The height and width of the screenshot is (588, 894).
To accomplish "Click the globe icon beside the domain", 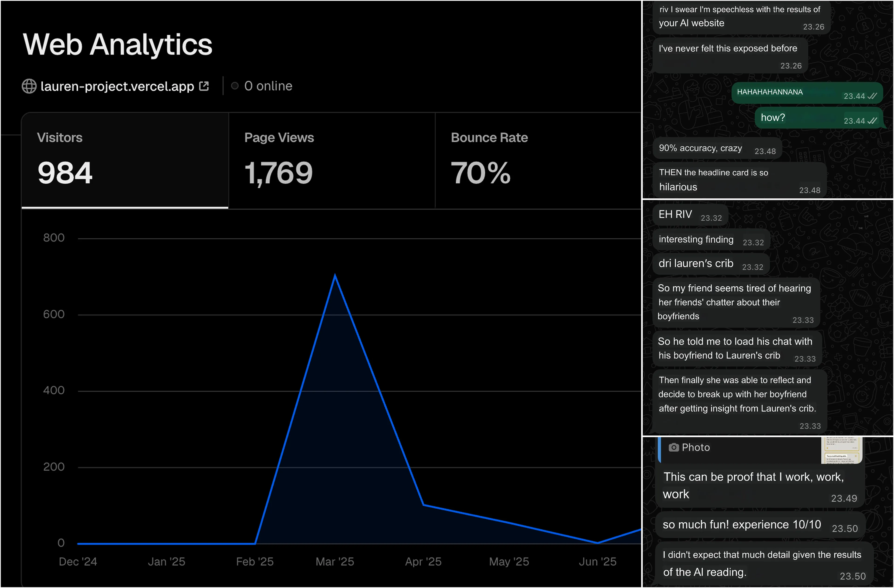I will [29, 86].
